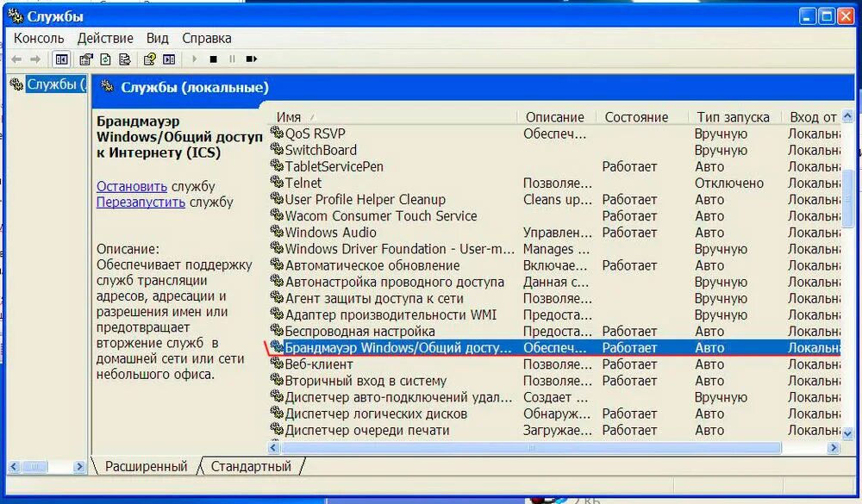Select the SwitchBoard service icon
Screen dimensions: 862x504
tap(277, 150)
